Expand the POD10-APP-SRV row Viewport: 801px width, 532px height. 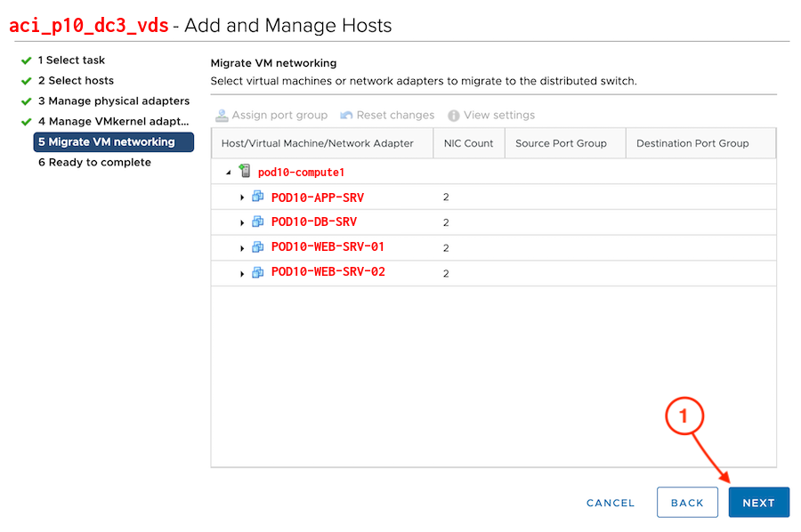click(x=242, y=198)
